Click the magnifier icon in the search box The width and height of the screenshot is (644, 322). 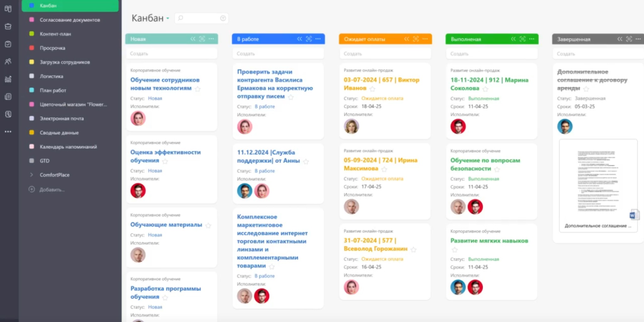(180, 18)
